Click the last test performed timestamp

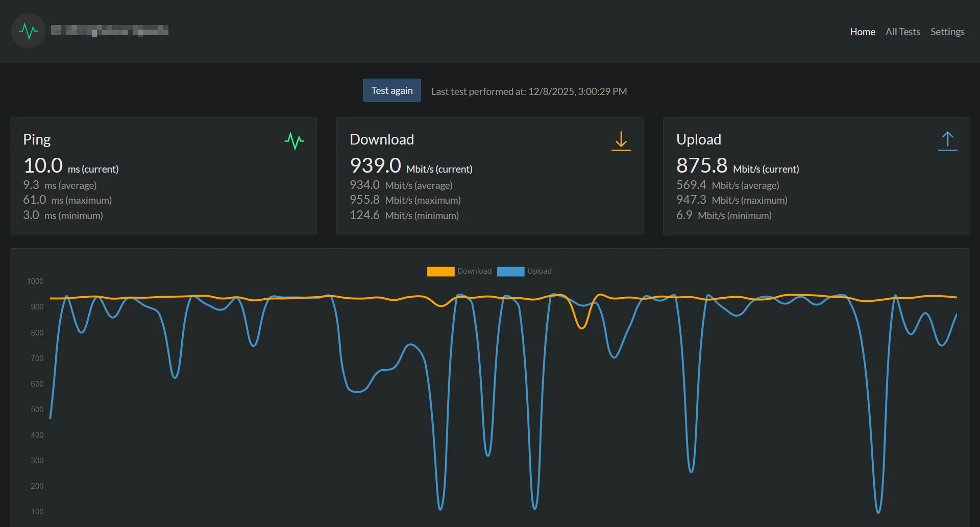pyautogui.click(x=529, y=91)
